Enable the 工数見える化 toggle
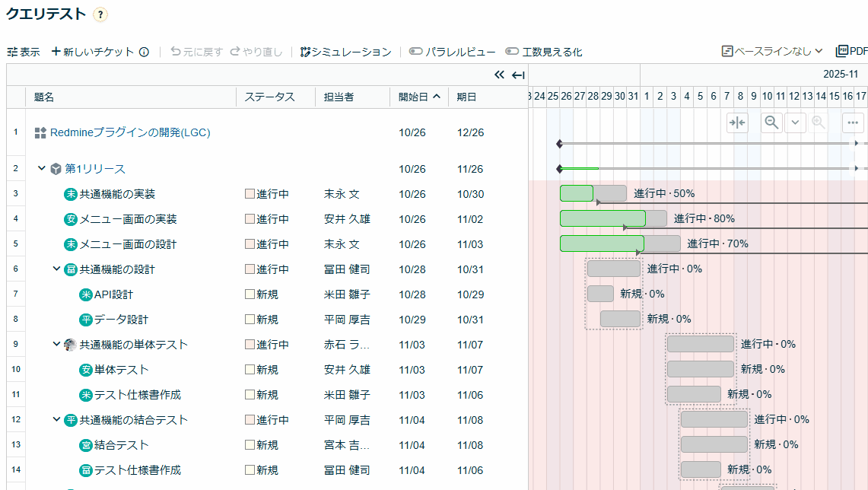The height and width of the screenshot is (490, 868). pyautogui.click(x=511, y=51)
